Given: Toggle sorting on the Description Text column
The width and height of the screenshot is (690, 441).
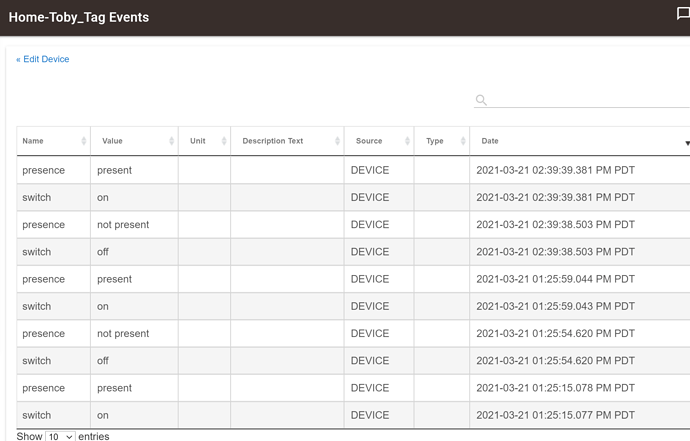Looking at the screenshot, I should [337, 142].
